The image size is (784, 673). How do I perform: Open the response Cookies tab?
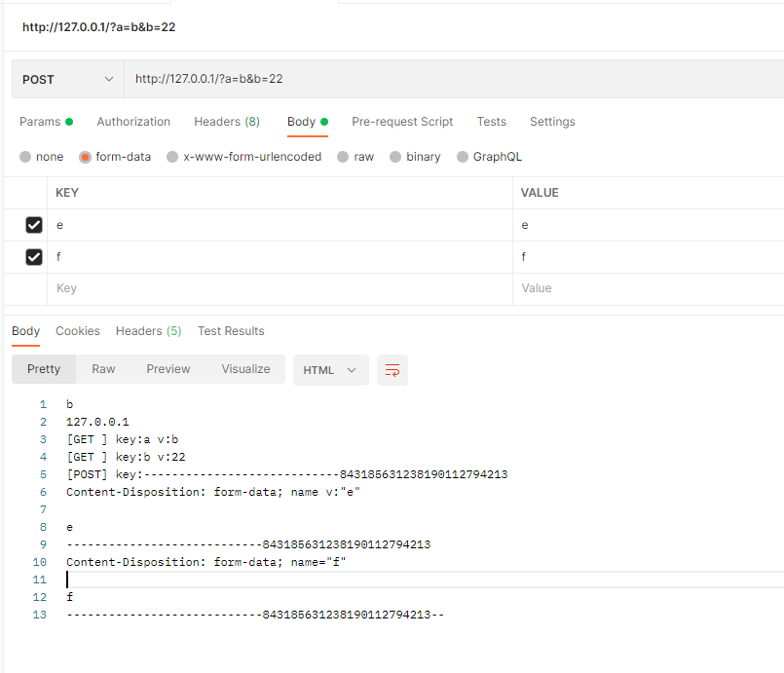78,331
